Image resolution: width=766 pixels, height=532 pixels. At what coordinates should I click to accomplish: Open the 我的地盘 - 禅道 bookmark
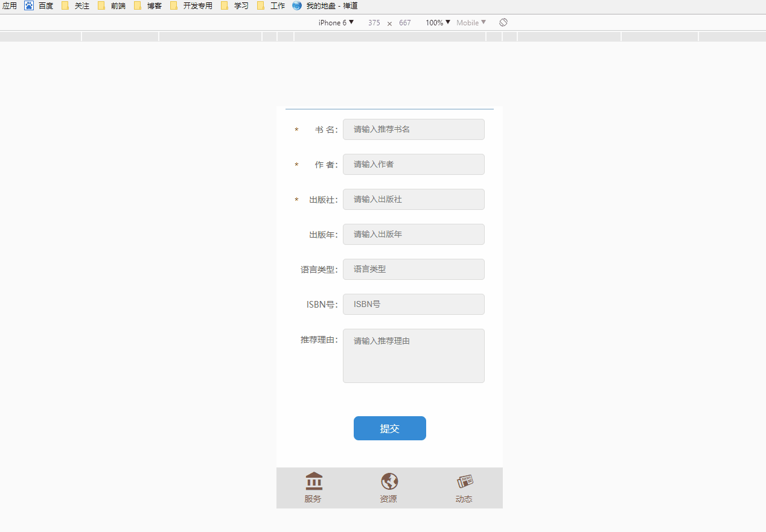tap(325, 5)
